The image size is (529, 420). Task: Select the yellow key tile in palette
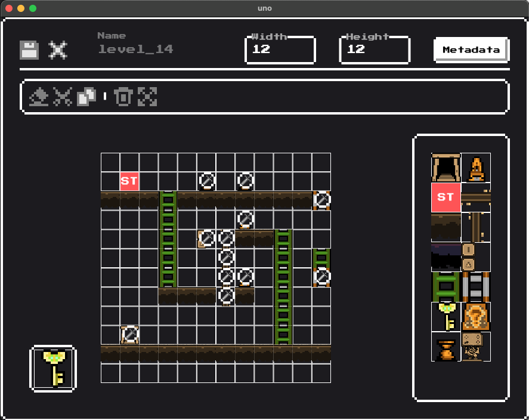coord(446,317)
